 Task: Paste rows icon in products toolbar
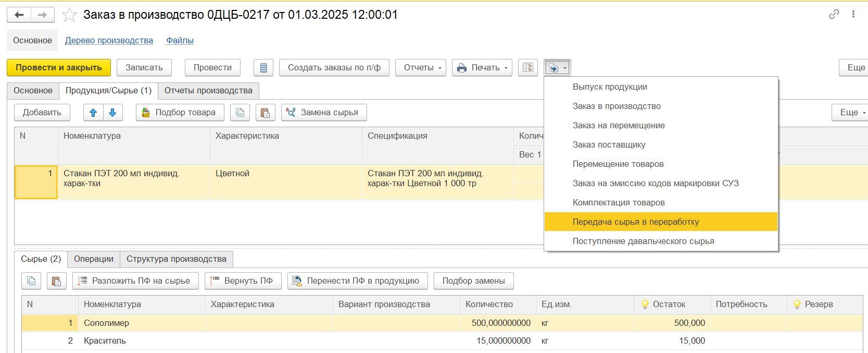click(x=265, y=113)
